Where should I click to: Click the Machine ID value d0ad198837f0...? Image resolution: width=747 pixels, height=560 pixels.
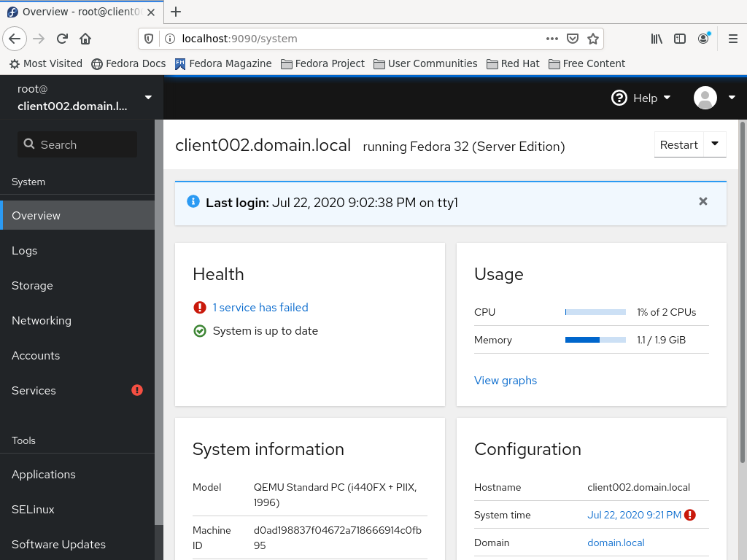(337, 537)
